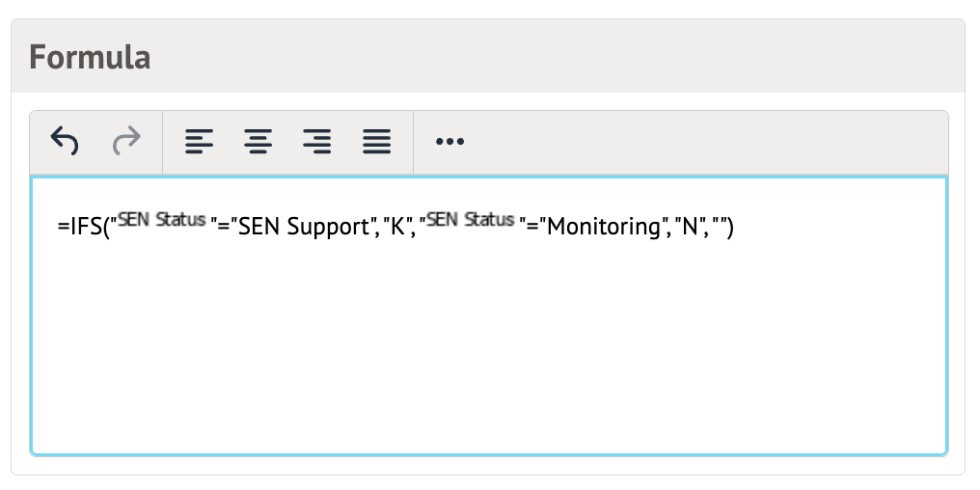Click the closing parenthesis of the formula

click(x=731, y=229)
